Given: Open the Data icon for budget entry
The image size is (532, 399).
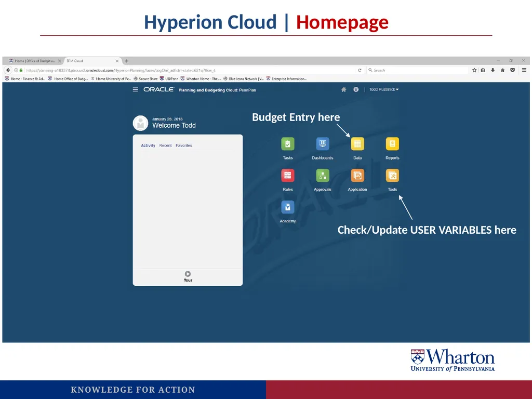Looking at the screenshot, I should click(x=357, y=144).
